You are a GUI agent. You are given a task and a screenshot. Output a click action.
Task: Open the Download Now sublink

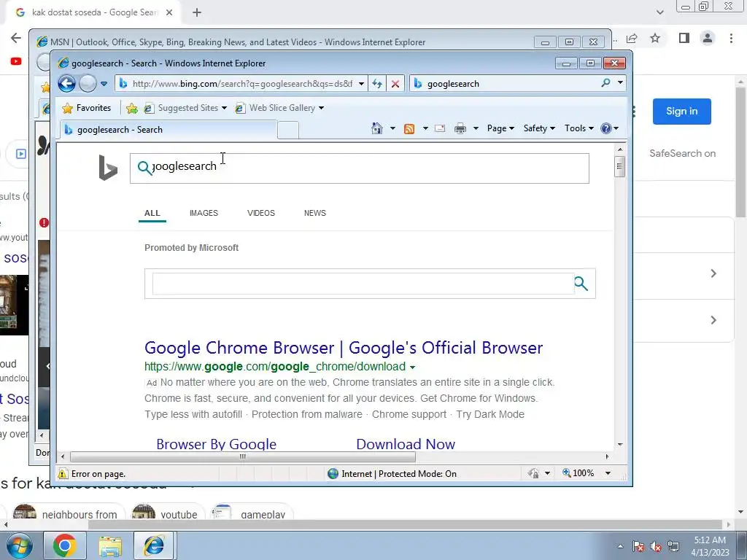point(406,444)
